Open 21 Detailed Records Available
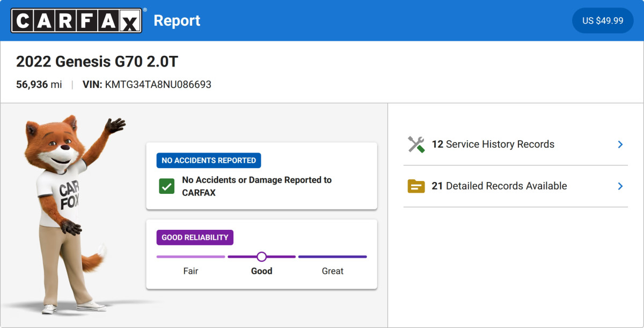644x328 pixels. click(x=515, y=186)
